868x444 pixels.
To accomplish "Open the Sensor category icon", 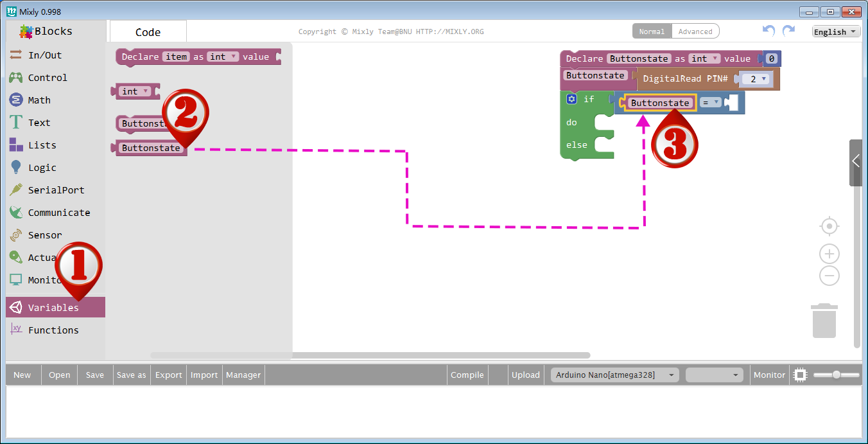I will 16,235.
